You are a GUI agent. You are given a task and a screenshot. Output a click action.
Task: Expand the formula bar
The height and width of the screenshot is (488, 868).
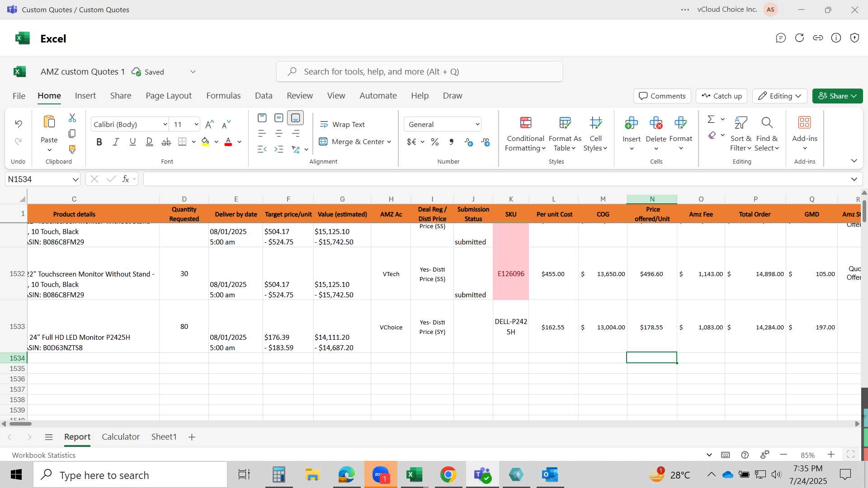[x=854, y=179]
